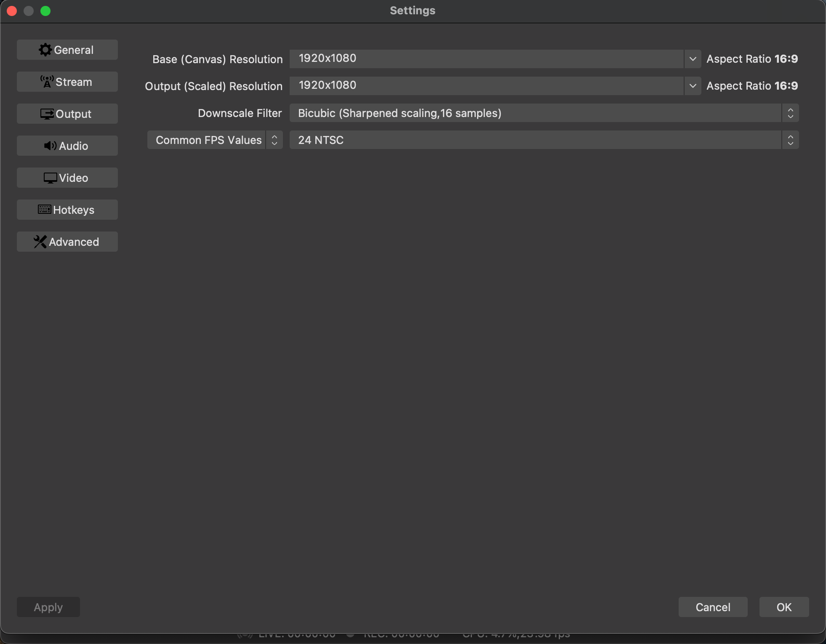The height and width of the screenshot is (644, 826).
Task: Select the Audio speaker icon
Action: coord(49,146)
